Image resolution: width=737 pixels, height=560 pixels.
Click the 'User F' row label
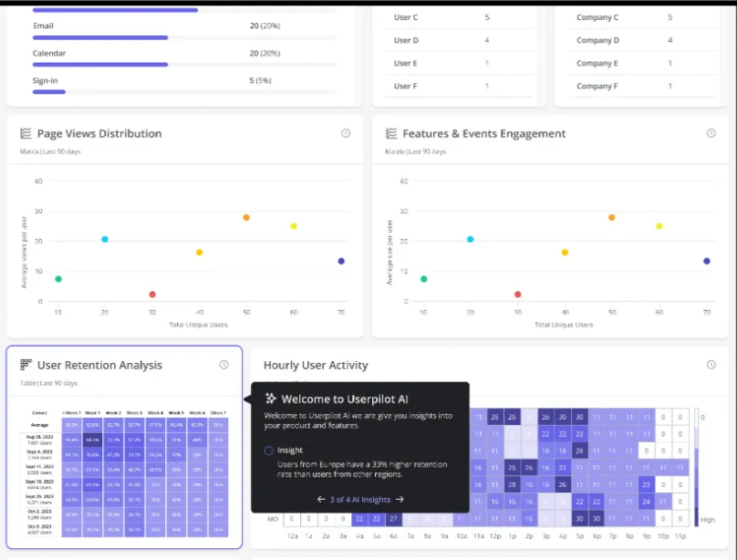[406, 86]
